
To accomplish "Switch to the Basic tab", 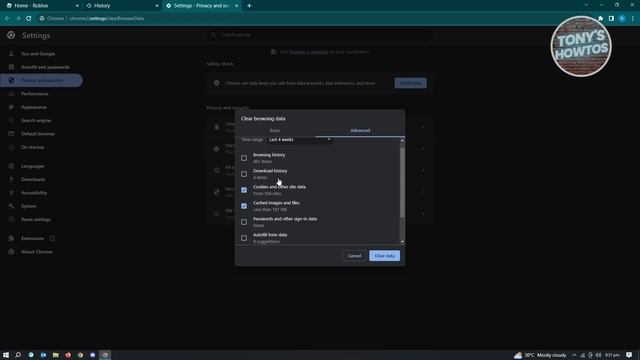I will point(275,131).
